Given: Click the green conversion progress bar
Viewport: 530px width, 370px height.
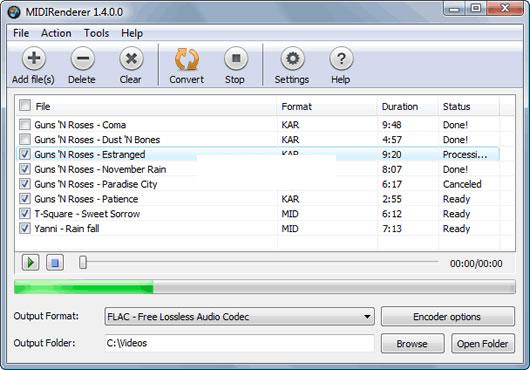Looking at the screenshot, I should pyautogui.click(x=83, y=287).
